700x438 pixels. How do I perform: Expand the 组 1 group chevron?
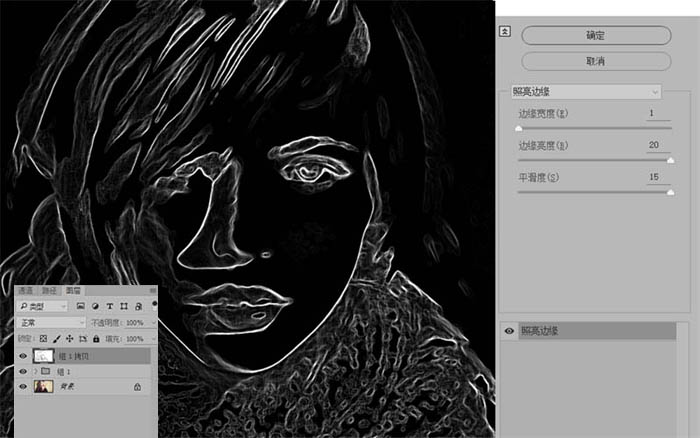35,371
